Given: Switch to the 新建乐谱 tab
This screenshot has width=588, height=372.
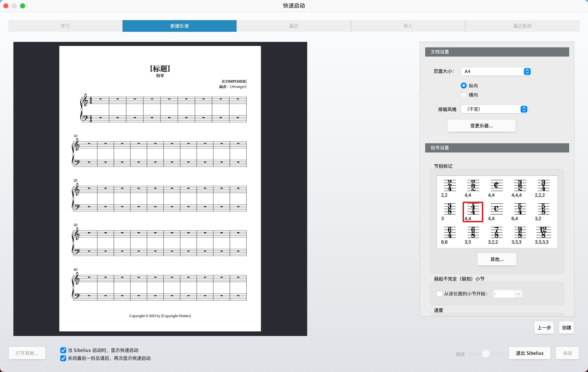Looking at the screenshot, I should pos(180,26).
